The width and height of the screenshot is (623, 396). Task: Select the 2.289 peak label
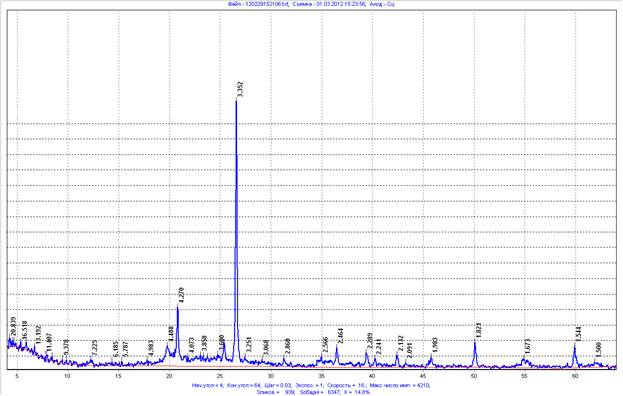tap(370, 341)
